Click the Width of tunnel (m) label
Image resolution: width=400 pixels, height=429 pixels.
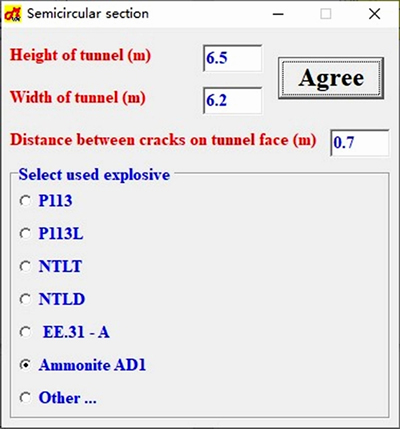pyautogui.click(x=78, y=97)
